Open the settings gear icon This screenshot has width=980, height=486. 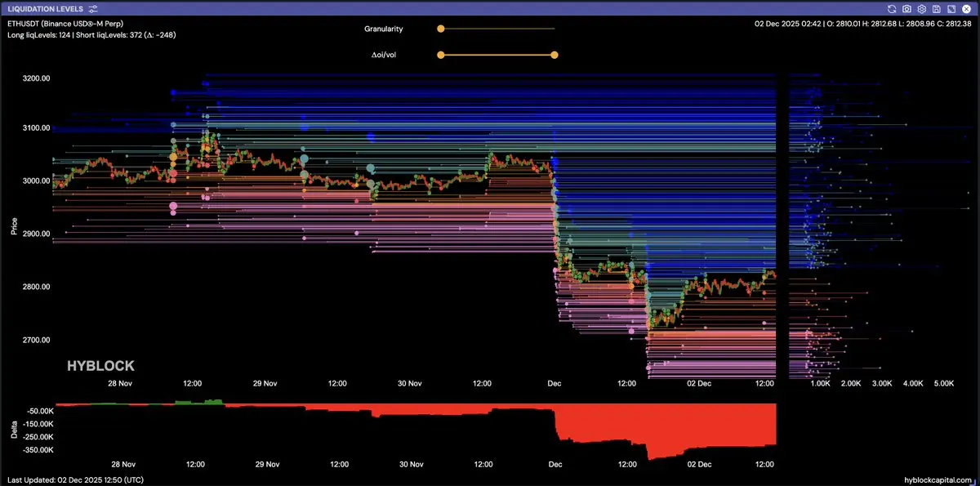coord(921,8)
